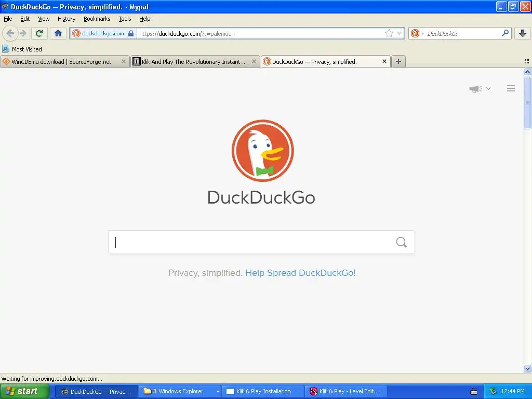The height and width of the screenshot is (399, 532).
Task: Click the search magnifier inside the page search box
Action: point(402,242)
